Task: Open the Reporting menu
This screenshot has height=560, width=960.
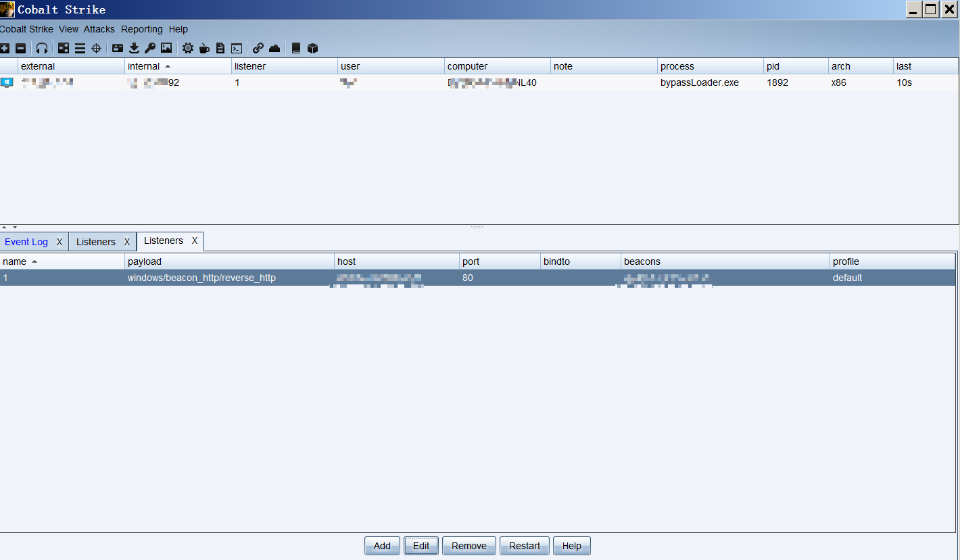Action: click(142, 29)
